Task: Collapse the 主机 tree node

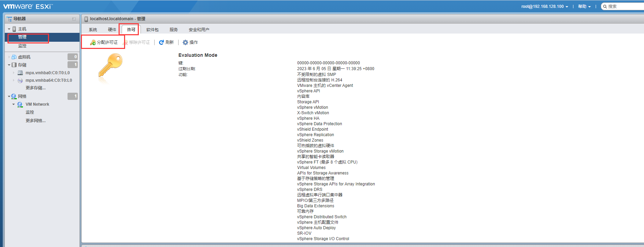Action: (x=9, y=29)
